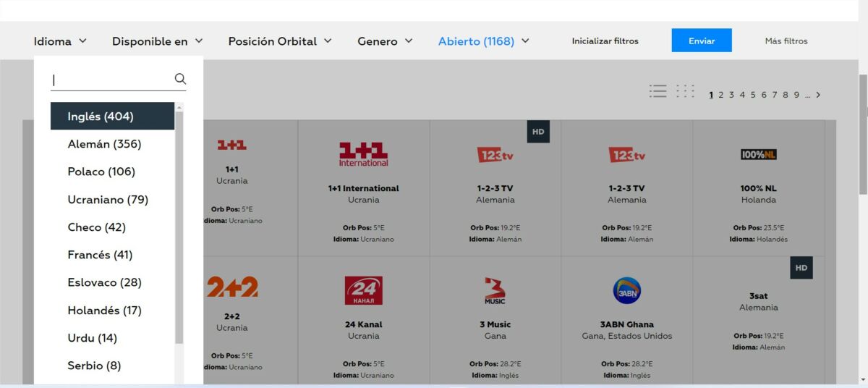Switch to list view layout icon
868x388 pixels.
[658, 91]
